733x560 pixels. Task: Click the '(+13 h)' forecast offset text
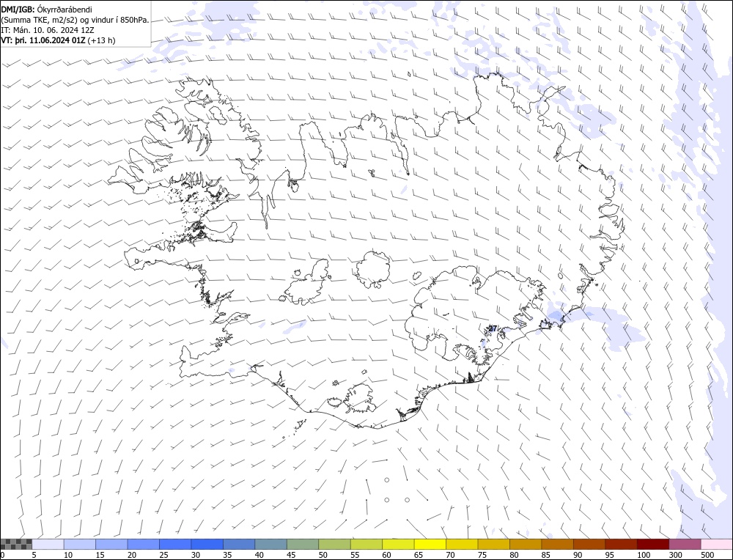[x=101, y=40]
